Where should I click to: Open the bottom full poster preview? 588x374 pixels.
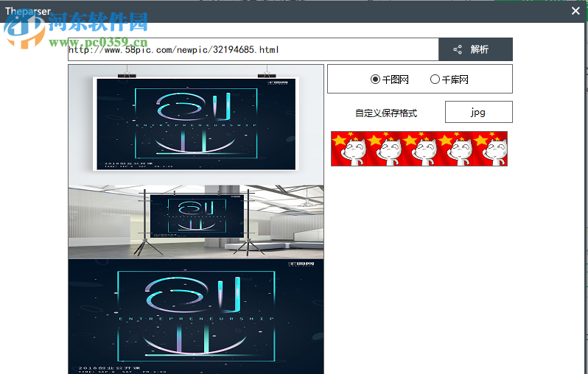196,317
